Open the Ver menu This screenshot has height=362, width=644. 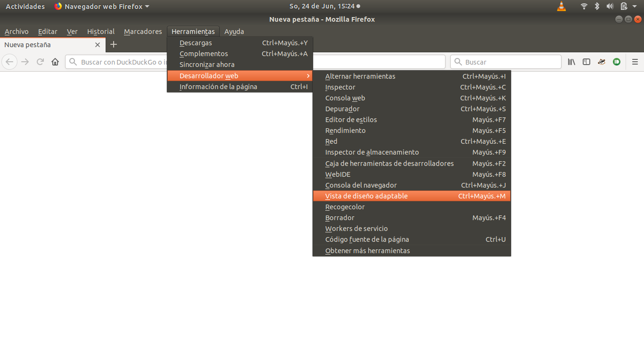[72, 32]
